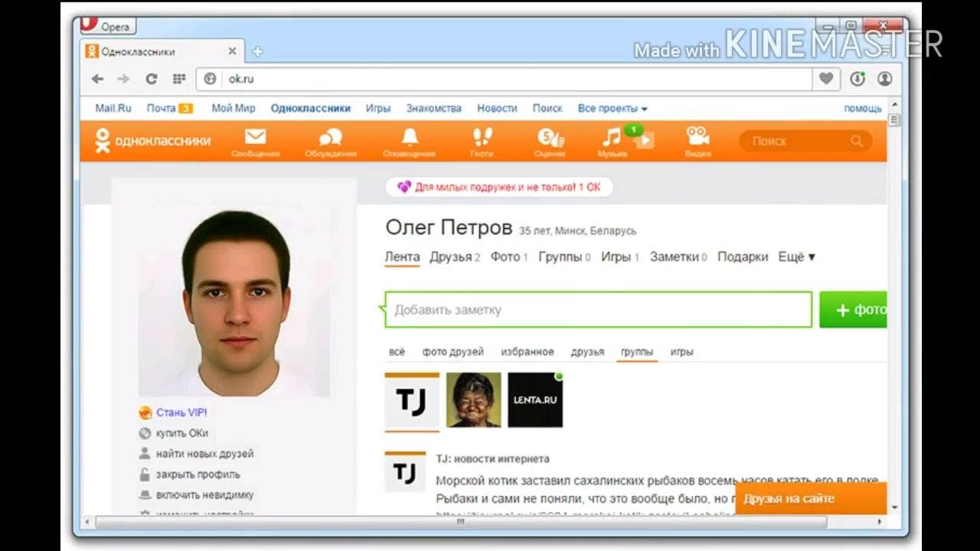Expand Все проекты dropdown
The image size is (980, 551).
coord(612,109)
